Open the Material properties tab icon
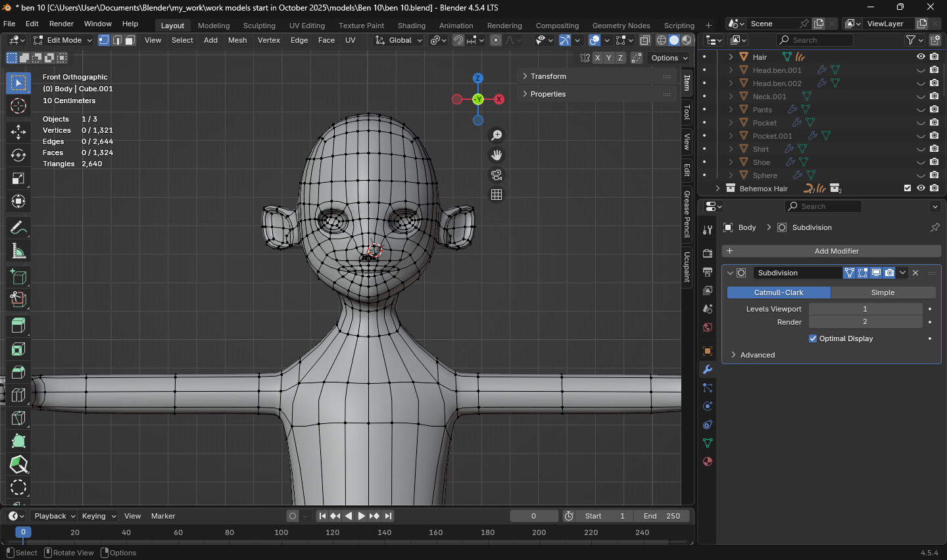 point(708,461)
